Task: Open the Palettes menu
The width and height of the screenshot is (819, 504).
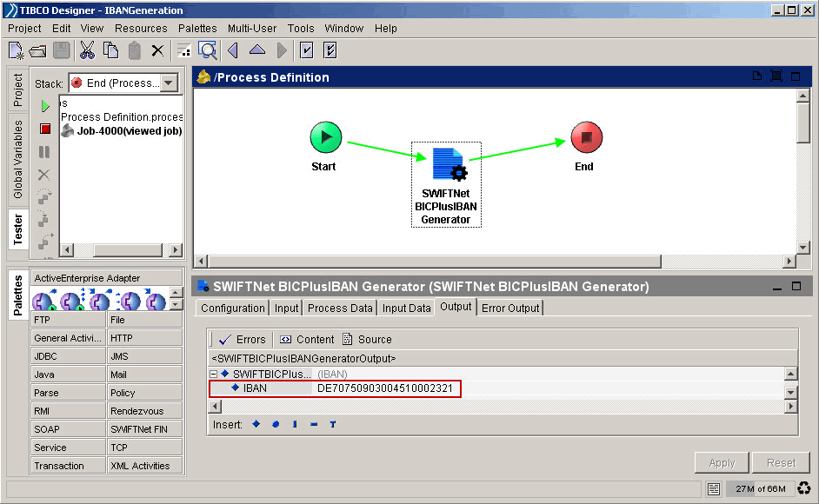Action: tap(197, 28)
